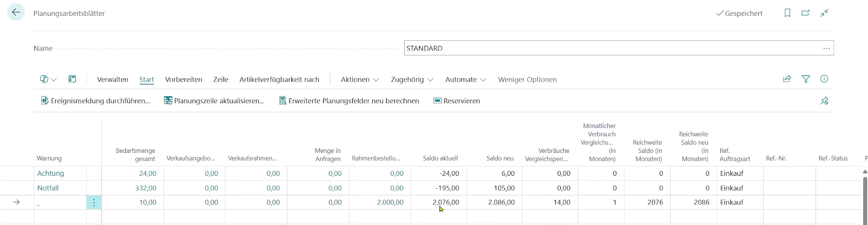The height and width of the screenshot is (225, 868).
Task: Click the Ref. Auftragsart column header
Action: coord(735,154)
